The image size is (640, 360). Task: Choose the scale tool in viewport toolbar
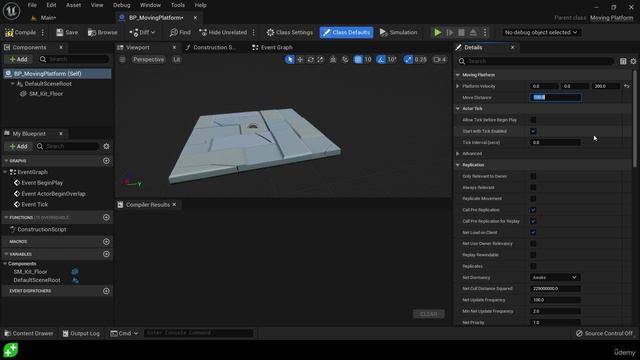(x=320, y=60)
